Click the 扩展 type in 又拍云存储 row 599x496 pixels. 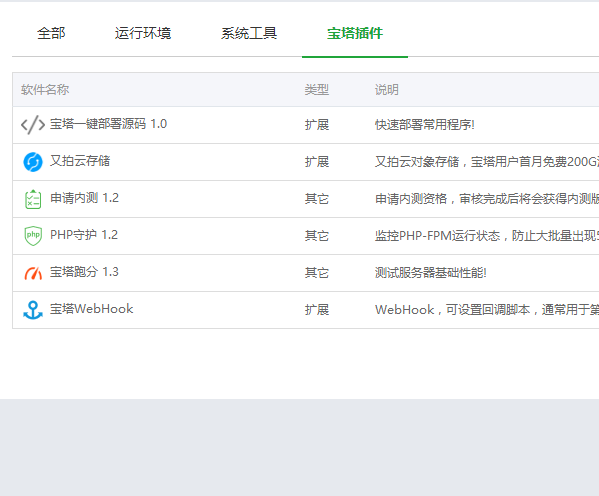317,162
